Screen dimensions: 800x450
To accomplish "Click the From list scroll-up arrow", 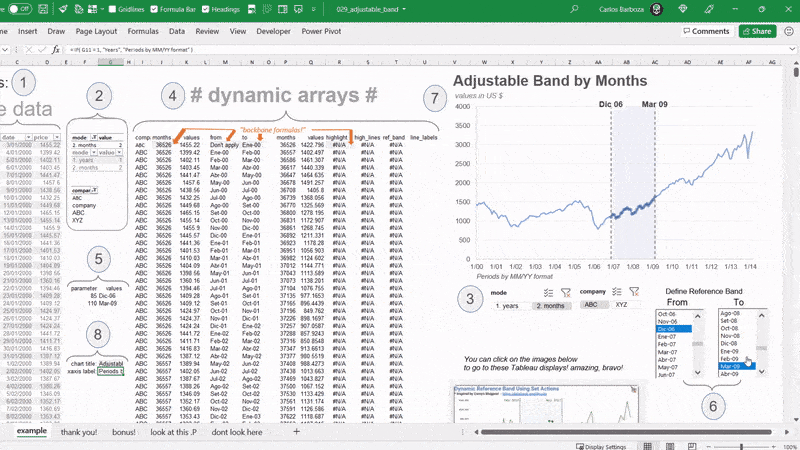I will pyautogui.click(x=698, y=316).
